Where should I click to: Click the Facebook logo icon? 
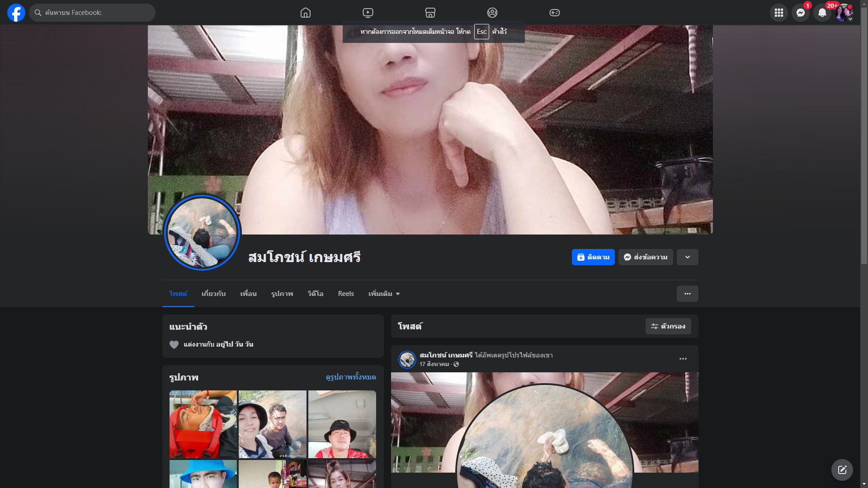[16, 13]
